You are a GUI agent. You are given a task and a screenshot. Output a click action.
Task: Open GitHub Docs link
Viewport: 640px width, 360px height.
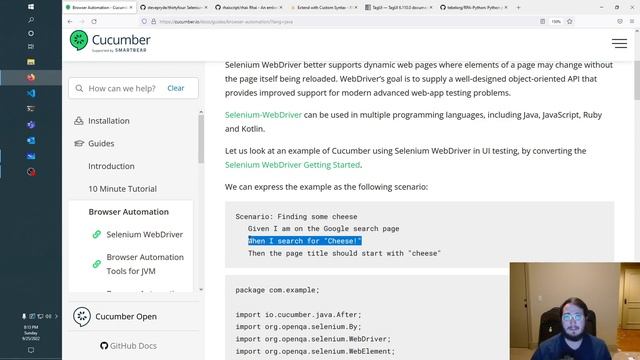(133, 346)
